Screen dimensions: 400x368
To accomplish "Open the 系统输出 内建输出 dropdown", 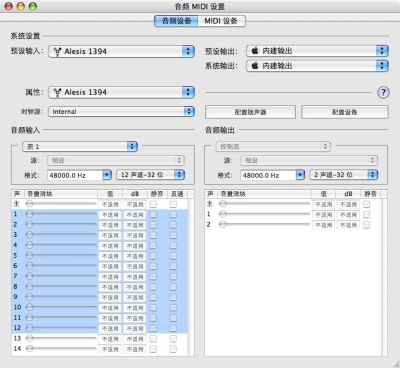I will (317, 65).
